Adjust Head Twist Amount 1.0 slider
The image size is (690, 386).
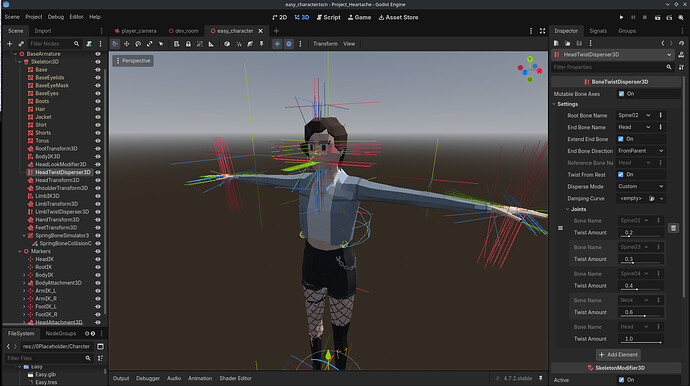pos(640,339)
